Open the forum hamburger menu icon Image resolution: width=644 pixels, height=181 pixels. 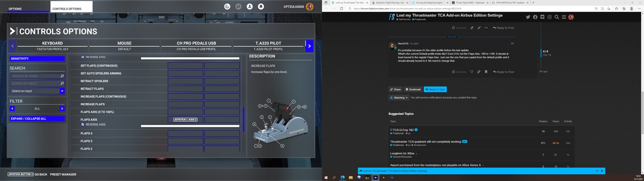[x=564, y=17]
